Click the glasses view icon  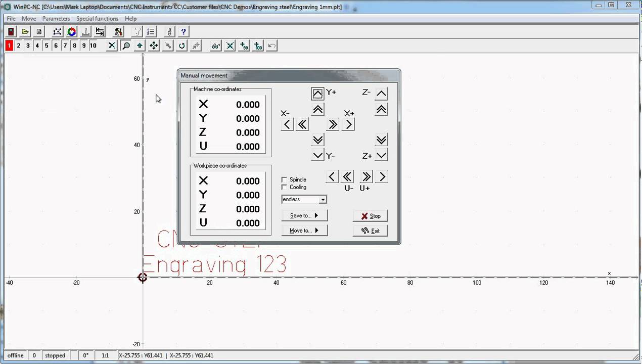click(x=216, y=45)
